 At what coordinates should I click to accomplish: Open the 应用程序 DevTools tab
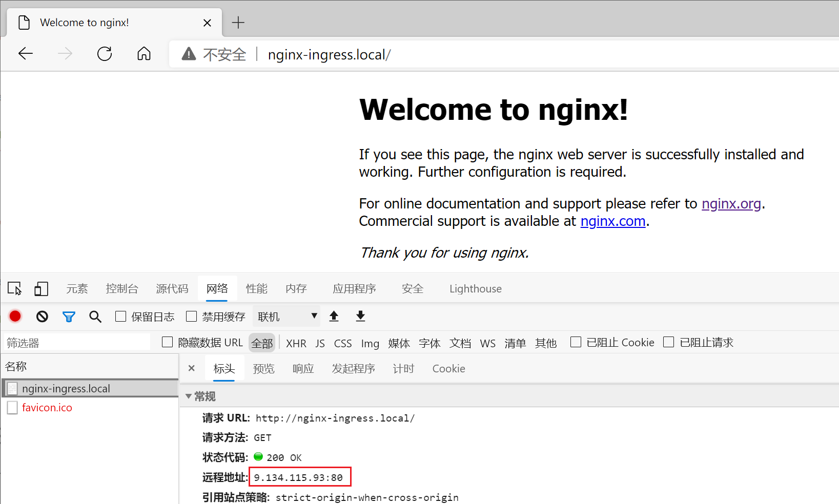pyautogui.click(x=355, y=289)
